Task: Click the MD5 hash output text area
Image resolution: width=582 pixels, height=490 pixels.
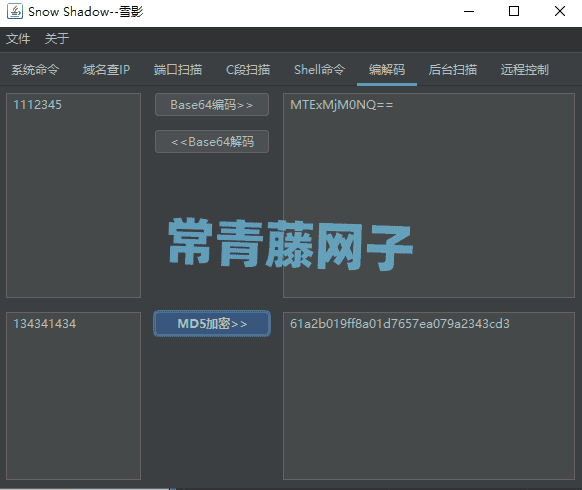Action: (429, 396)
